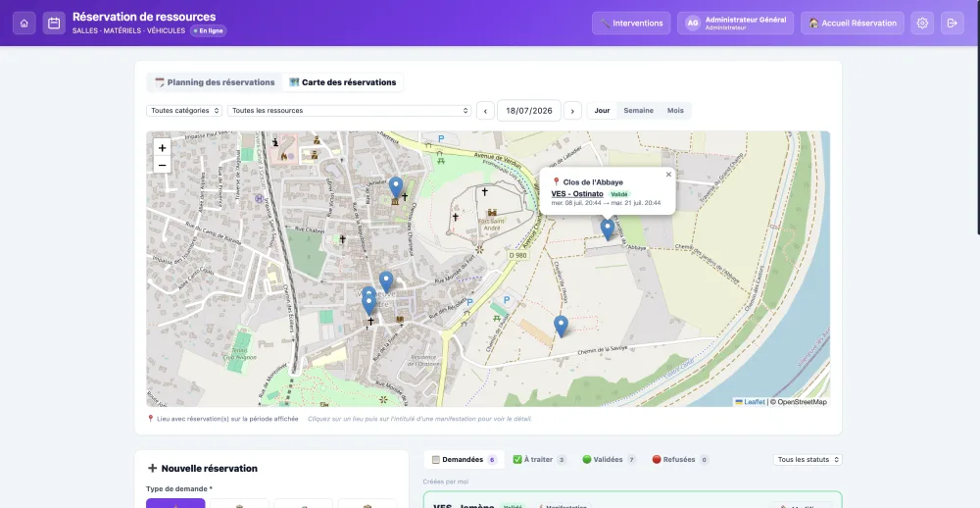Open the Interventions button
This screenshot has width=980, height=508.
[x=631, y=24]
